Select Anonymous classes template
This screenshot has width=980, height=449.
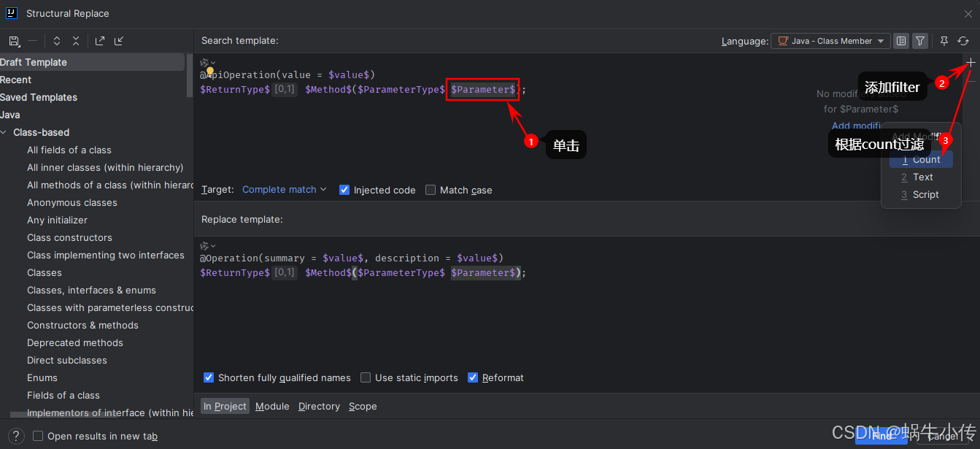point(72,202)
